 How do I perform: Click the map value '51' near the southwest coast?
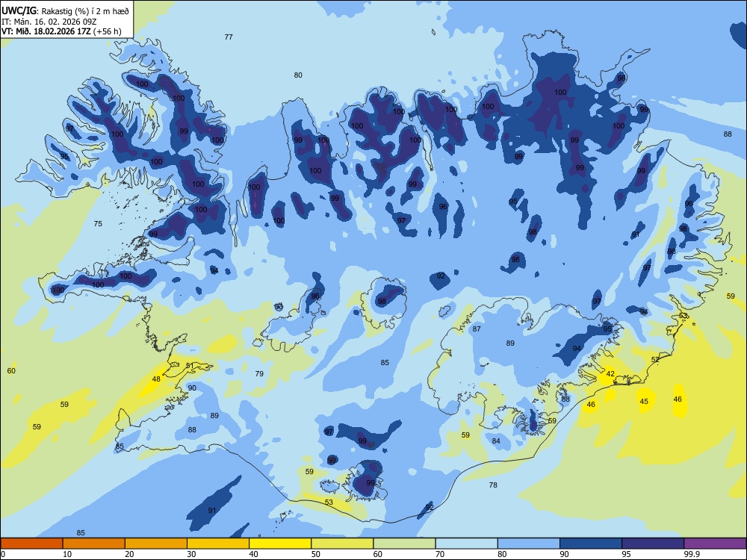pyautogui.click(x=190, y=366)
